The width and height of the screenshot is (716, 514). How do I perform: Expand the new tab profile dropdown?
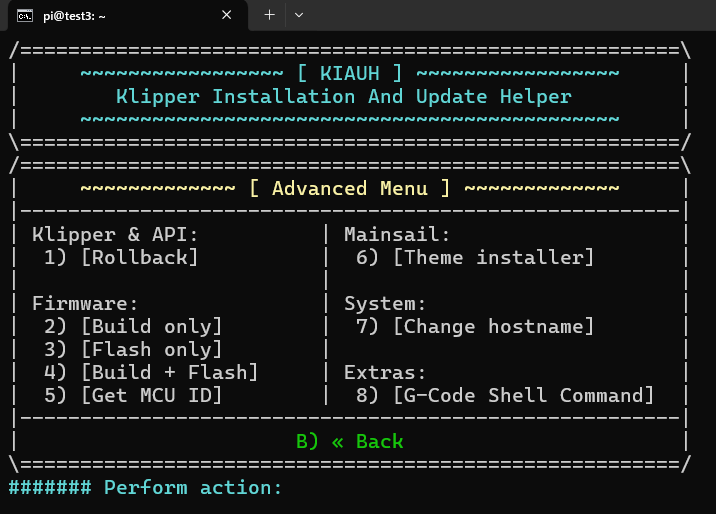pos(299,15)
